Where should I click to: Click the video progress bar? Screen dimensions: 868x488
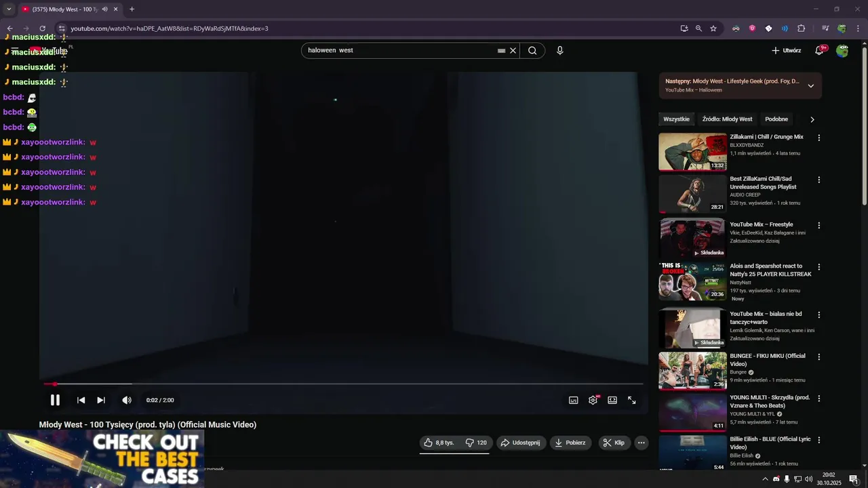click(x=343, y=384)
